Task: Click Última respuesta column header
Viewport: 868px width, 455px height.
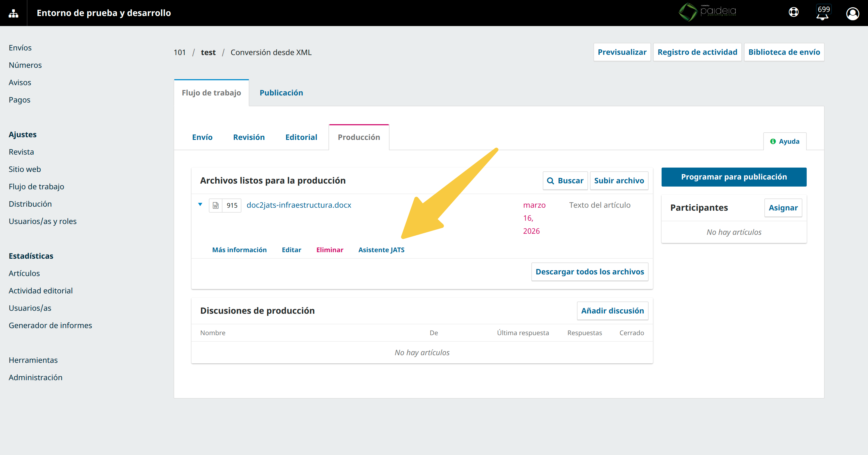Action: point(523,333)
